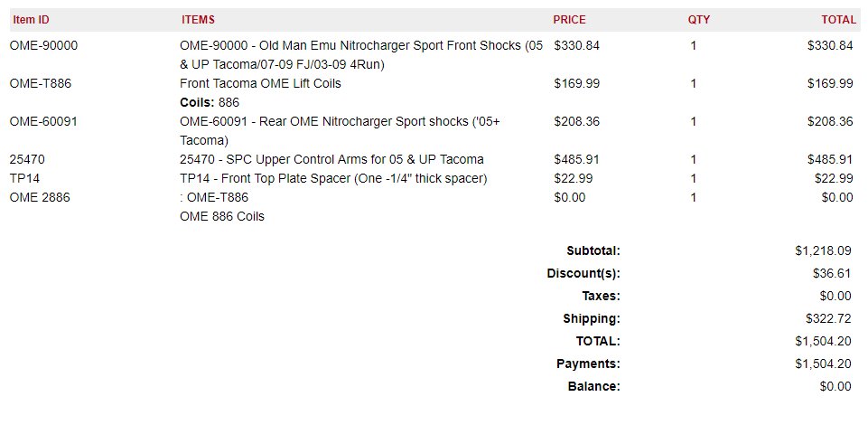The width and height of the screenshot is (868, 425).
Task: Select the OME-90000 item ID cell
Action: coord(43,45)
